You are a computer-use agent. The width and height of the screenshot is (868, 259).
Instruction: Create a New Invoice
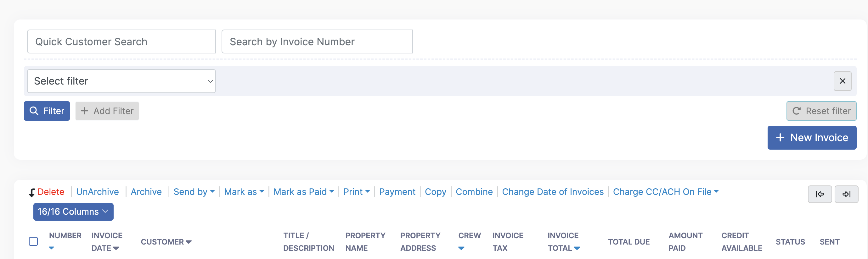tap(811, 138)
